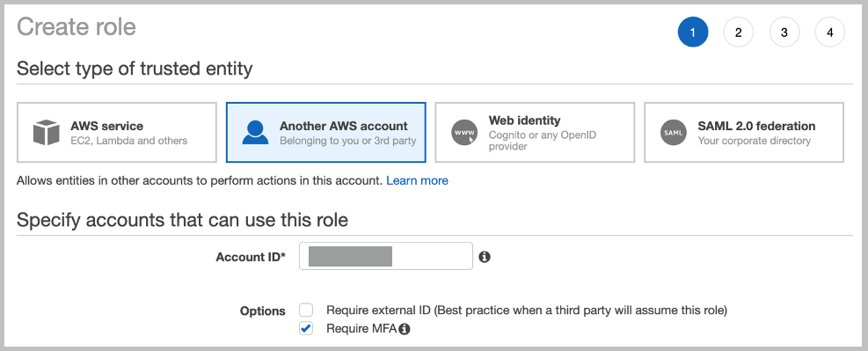This screenshot has height=351, width=868.
Task: Click 'Select type of trusted entity' heading
Action: [135, 69]
